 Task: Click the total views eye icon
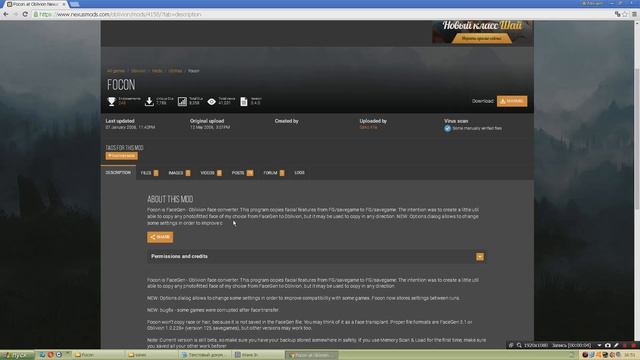211,102
